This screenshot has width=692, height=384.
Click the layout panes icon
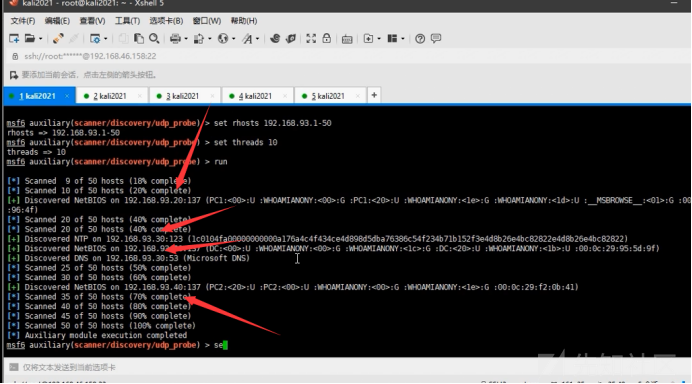pyautogui.click(x=392, y=39)
